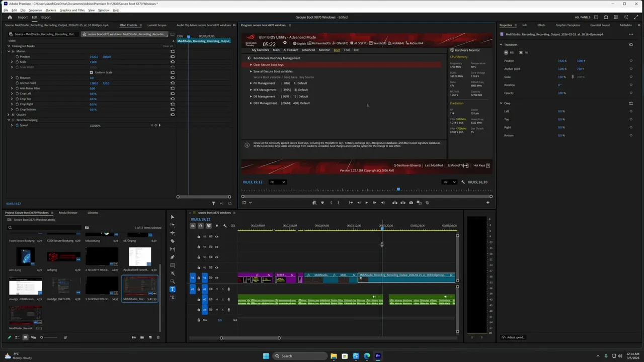Open the Program Monitor button editor plus
Screen dimensions: 644x362
click(x=488, y=203)
